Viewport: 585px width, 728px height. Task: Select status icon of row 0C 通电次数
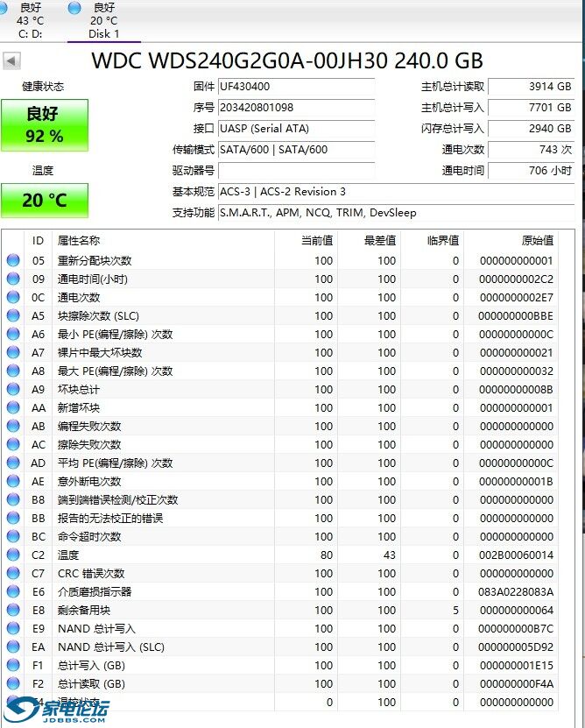tap(13, 297)
